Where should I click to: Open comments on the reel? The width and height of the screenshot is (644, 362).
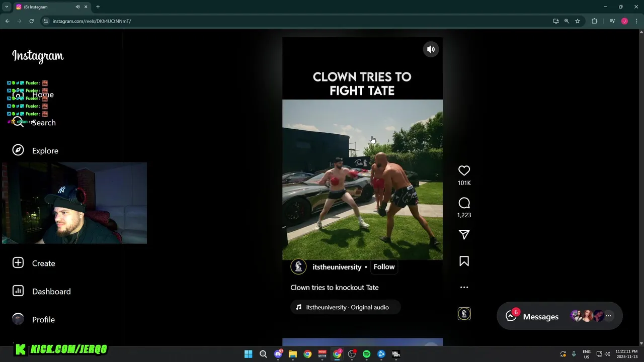tap(464, 203)
